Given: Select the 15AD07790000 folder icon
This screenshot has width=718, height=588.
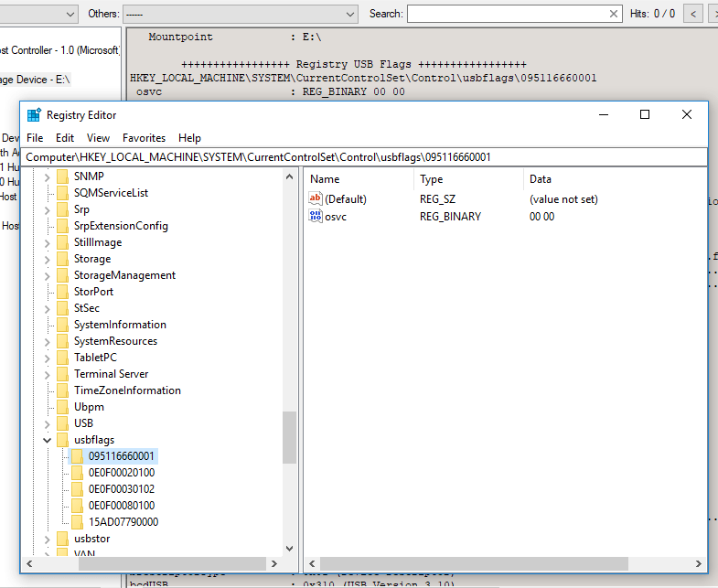Looking at the screenshot, I should 78,522.
